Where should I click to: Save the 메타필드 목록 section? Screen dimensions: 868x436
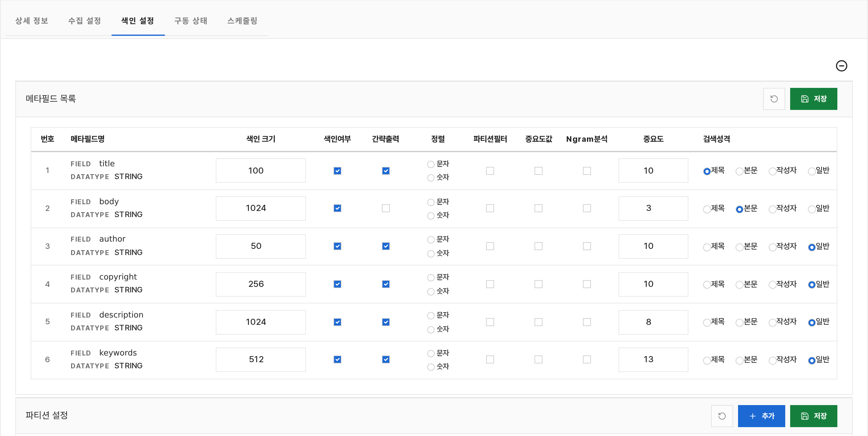813,99
